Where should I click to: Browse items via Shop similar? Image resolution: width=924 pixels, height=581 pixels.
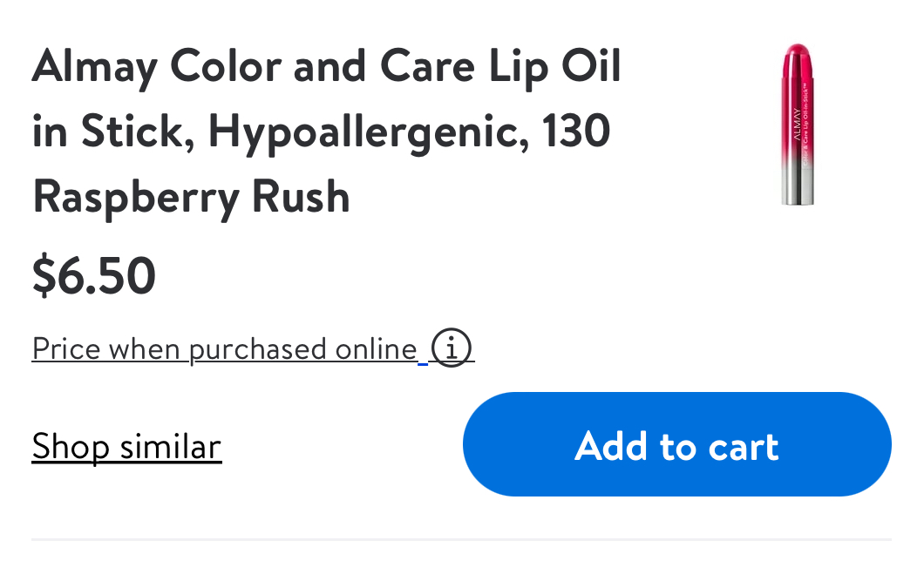[x=127, y=446]
